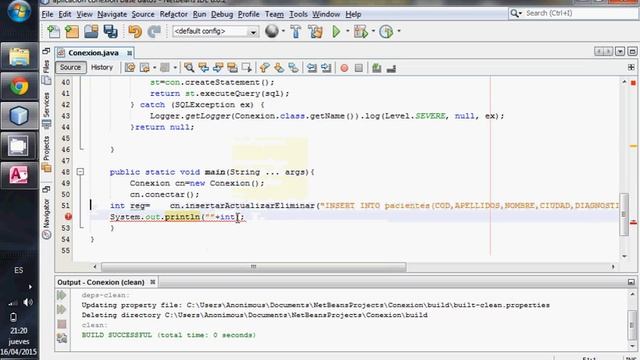Screen dimensions: 640x360
Task: Open the File menu
Action: (47, 14)
